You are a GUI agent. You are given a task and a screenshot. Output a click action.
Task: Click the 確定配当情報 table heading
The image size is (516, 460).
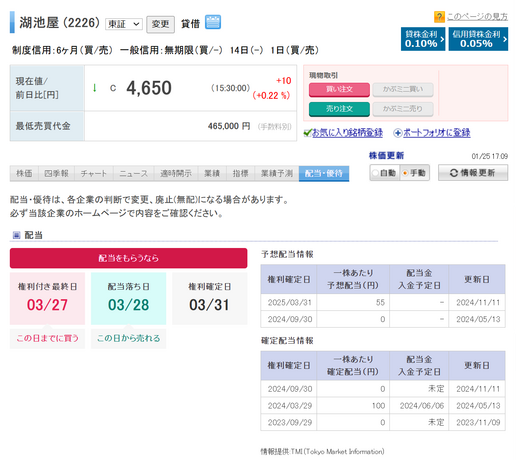click(x=287, y=341)
